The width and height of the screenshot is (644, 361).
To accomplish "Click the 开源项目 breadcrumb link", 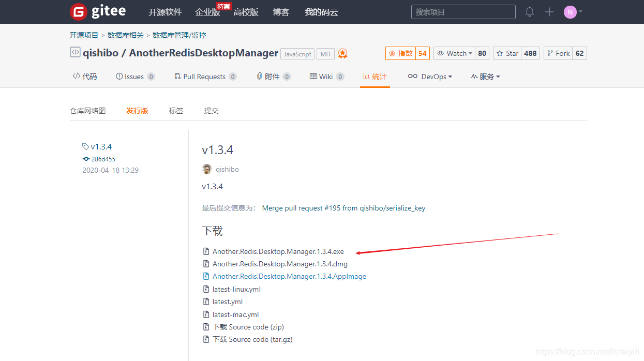I will coord(84,35).
